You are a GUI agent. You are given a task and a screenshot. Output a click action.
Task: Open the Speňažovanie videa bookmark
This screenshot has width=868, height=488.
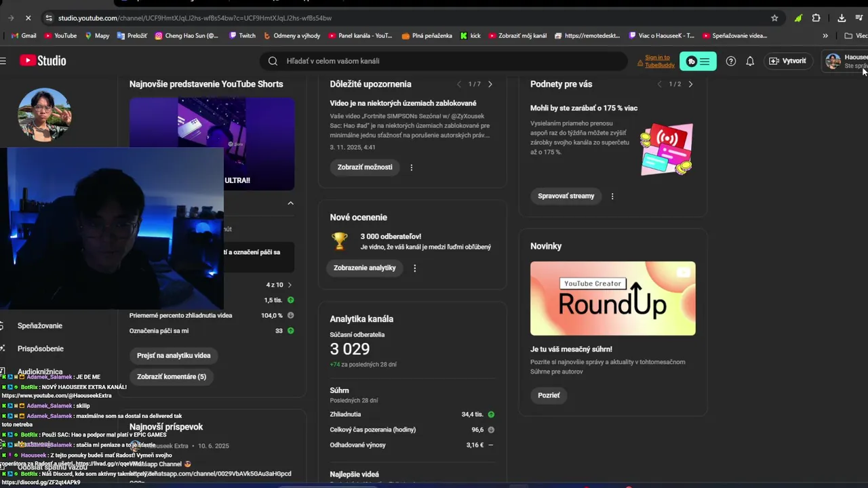tap(735, 35)
